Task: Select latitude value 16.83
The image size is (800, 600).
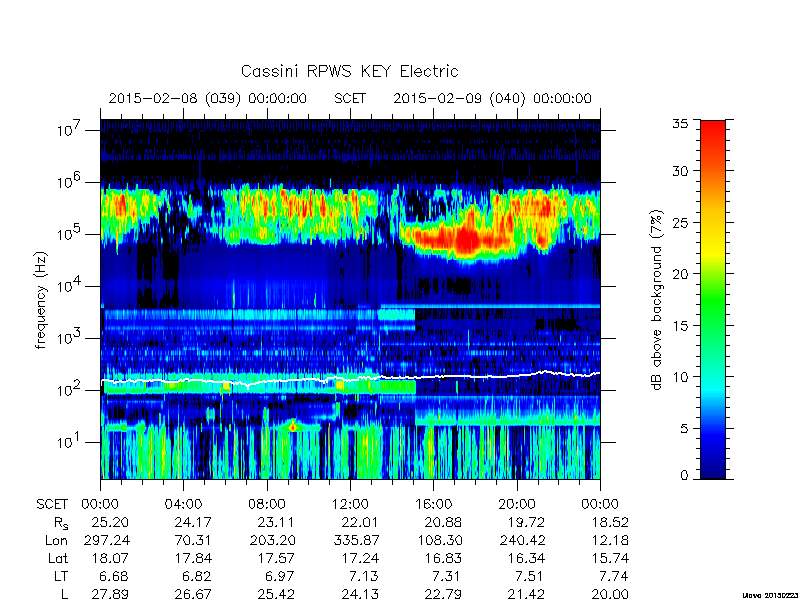Action: tap(443, 558)
